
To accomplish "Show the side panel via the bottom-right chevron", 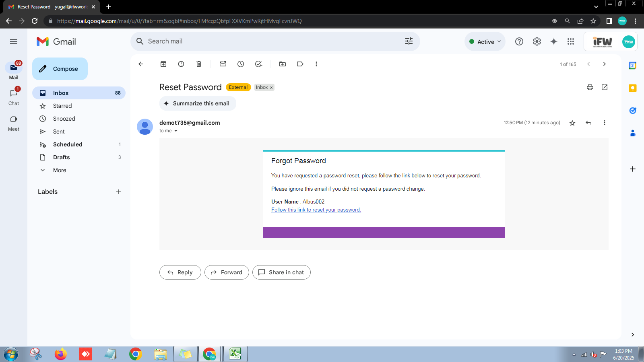I will (x=633, y=335).
